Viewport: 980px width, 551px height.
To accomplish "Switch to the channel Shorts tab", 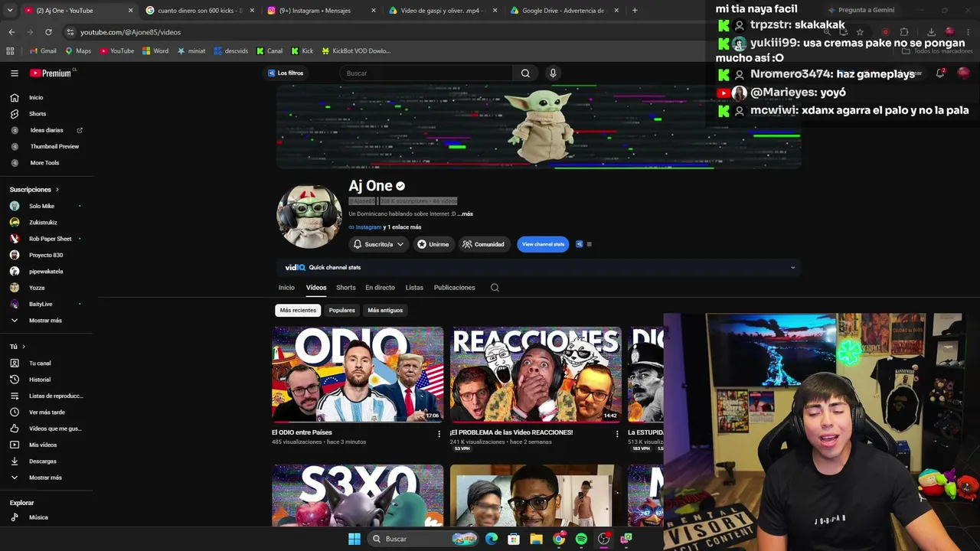I will point(346,288).
